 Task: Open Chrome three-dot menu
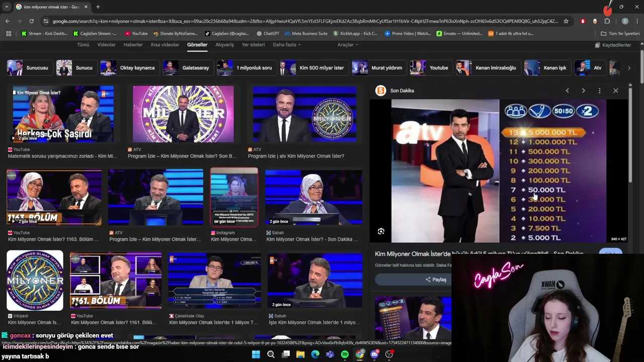pyautogui.click(x=637, y=21)
